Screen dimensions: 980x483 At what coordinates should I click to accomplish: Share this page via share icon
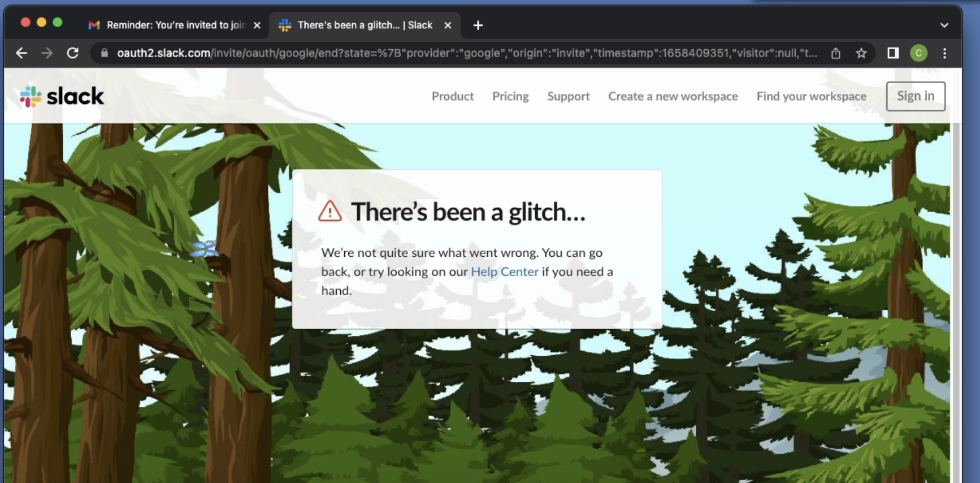835,53
